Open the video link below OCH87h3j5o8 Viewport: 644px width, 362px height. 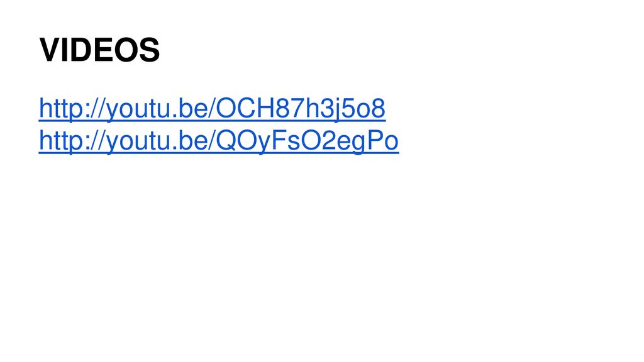219,141
